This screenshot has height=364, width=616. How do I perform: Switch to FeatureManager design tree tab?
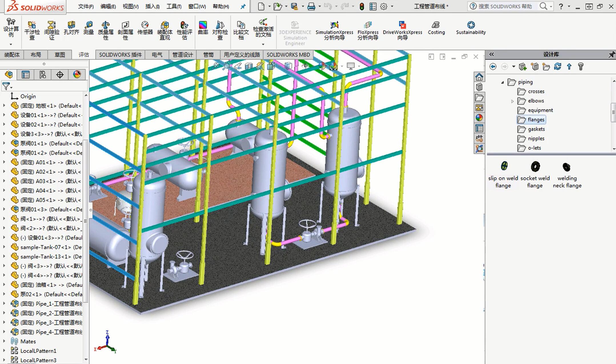pos(9,75)
